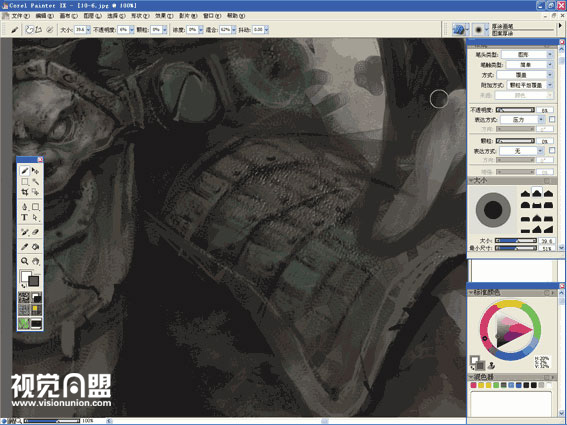Viewport: 567px width, 425px height.
Task: Select the Magnifier tool
Action: point(25,261)
